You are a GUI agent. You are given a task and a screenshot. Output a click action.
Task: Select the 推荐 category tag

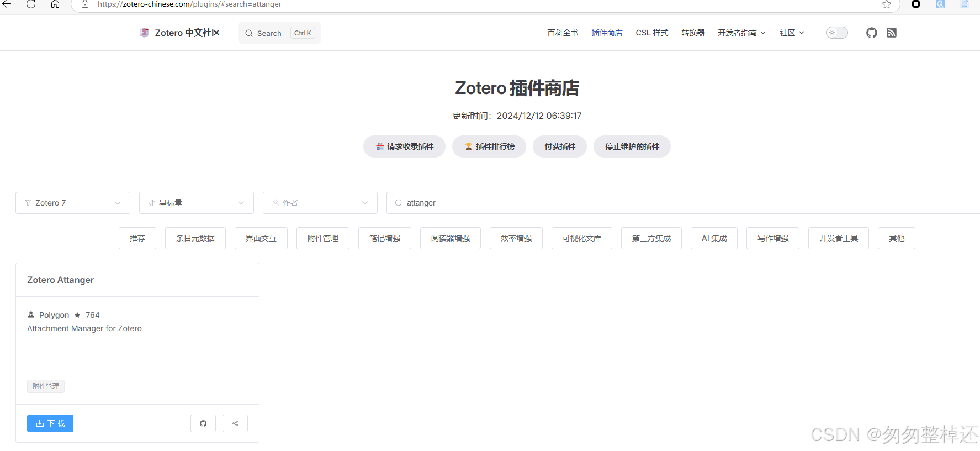137,238
